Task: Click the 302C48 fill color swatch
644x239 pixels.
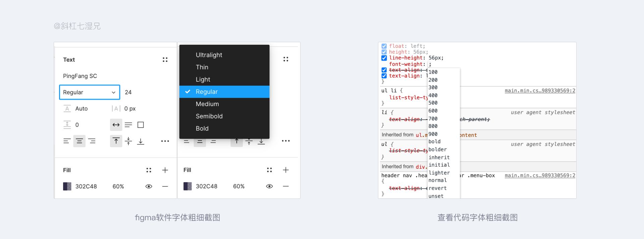Action: pos(67,186)
